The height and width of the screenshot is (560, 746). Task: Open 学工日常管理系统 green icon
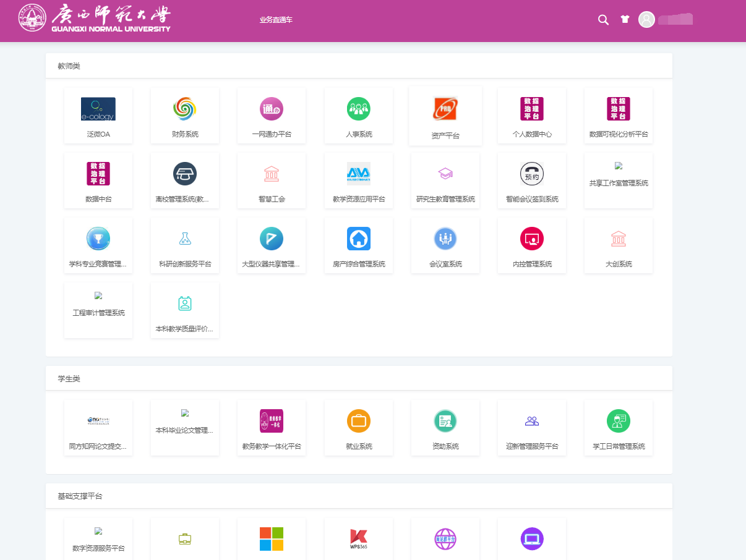tap(619, 421)
